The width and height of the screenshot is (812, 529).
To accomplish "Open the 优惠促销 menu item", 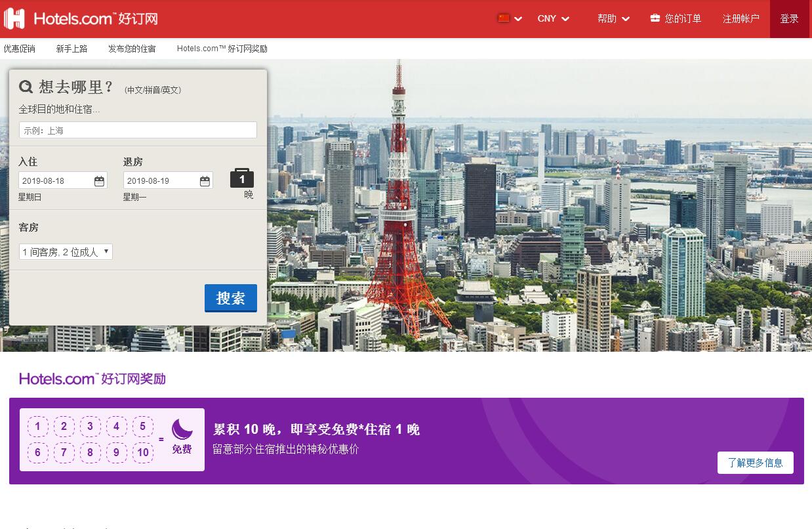I will click(x=20, y=49).
